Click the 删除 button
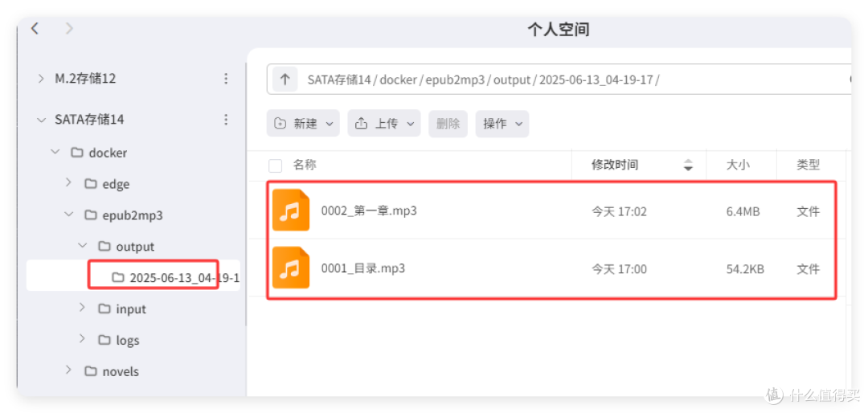The image size is (868, 413). (448, 124)
